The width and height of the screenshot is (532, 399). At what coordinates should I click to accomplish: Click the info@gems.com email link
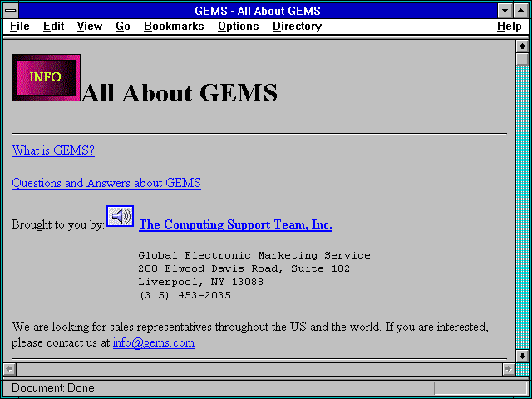pos(154,342)
